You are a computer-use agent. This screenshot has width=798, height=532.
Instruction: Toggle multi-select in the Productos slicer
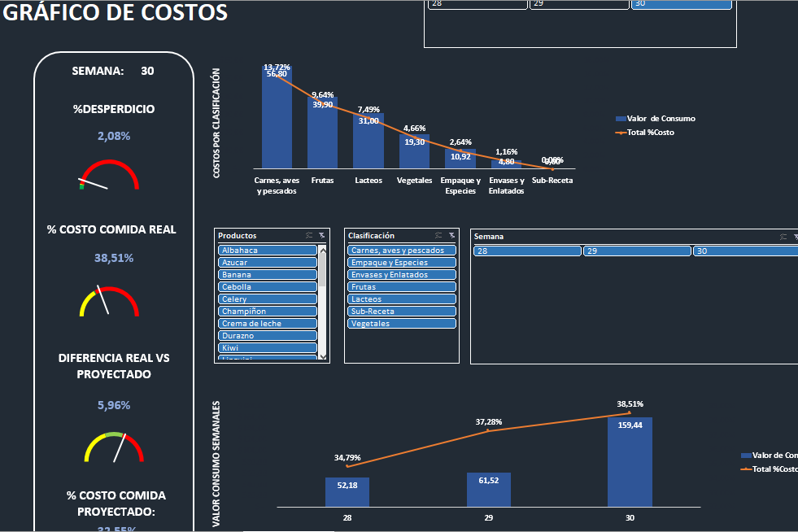coord(309,236)
